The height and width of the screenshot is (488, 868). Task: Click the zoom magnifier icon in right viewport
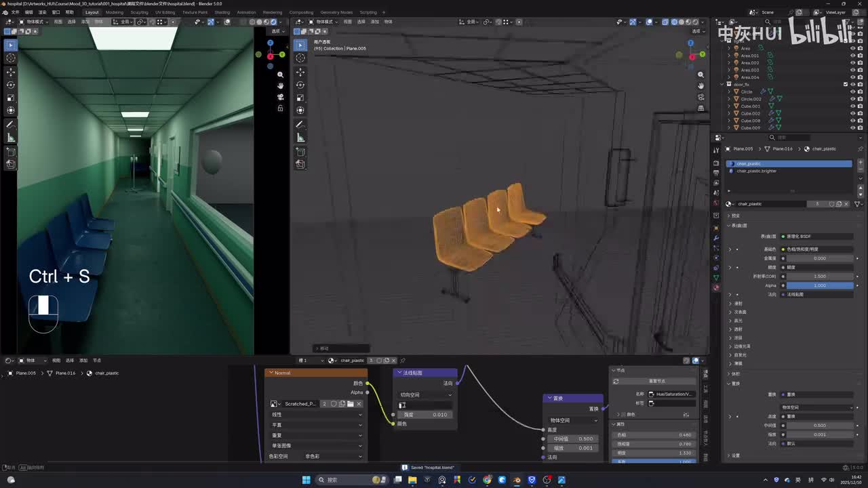[701, 75]
